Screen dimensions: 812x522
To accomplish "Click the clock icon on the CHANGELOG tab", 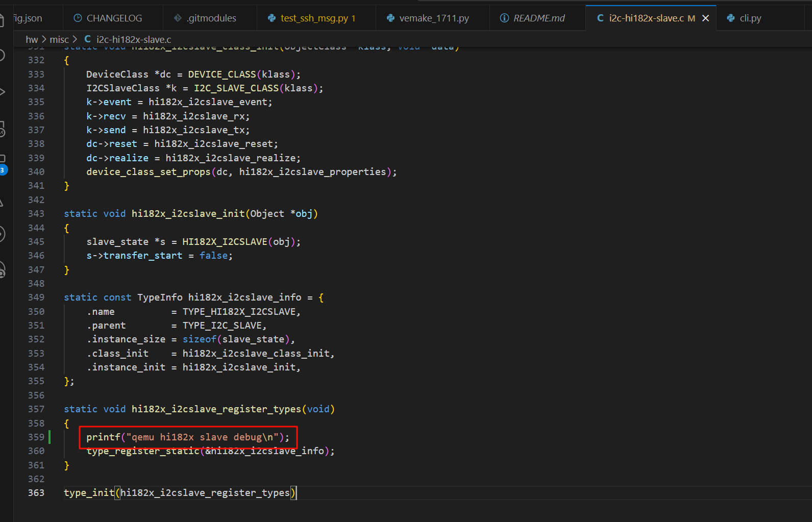I will [x=78, y=18].
